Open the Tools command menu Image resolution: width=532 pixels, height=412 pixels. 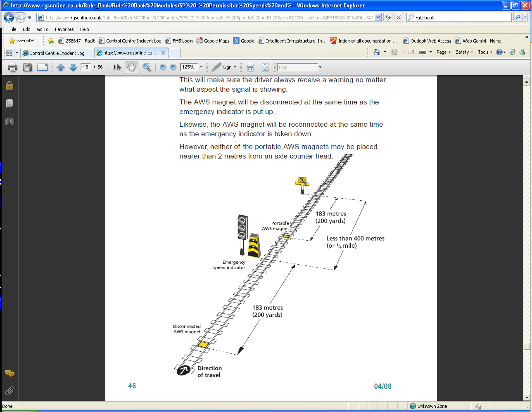pos(485,52)
